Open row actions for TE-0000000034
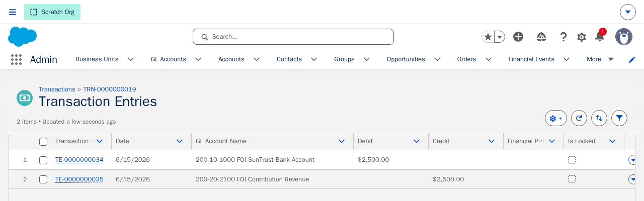 [633, 160]
